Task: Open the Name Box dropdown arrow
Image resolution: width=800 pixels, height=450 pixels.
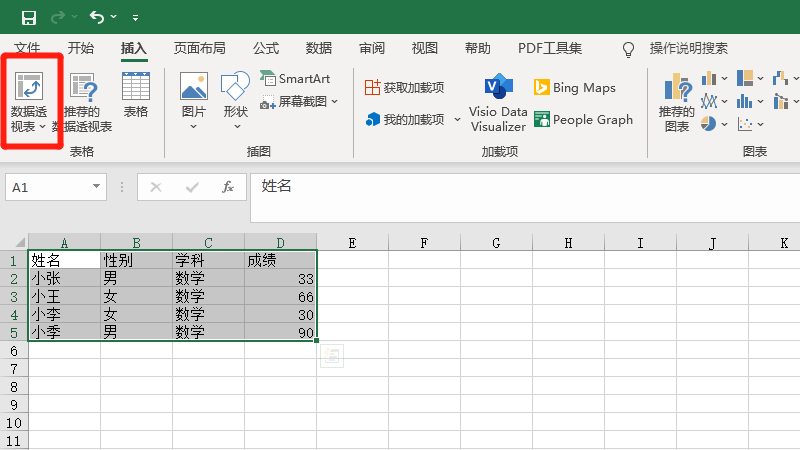Action: click(x=97, y=187)
